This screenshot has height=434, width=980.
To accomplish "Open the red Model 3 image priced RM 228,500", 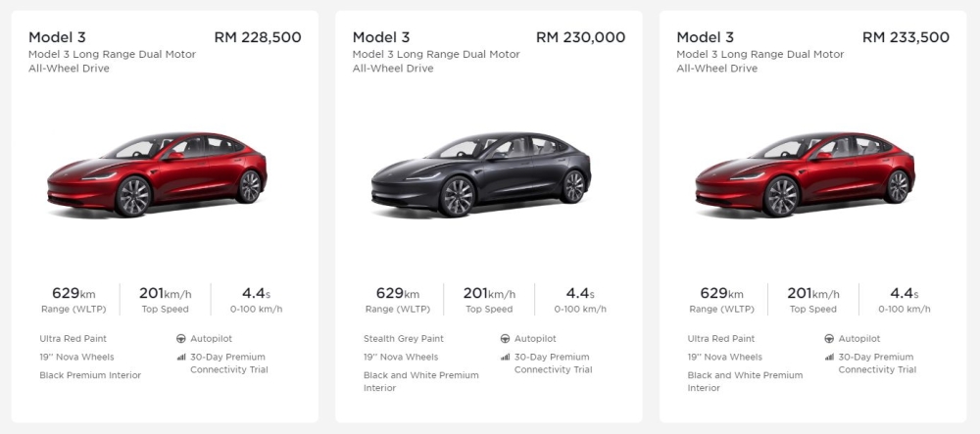I will [158, 174].
